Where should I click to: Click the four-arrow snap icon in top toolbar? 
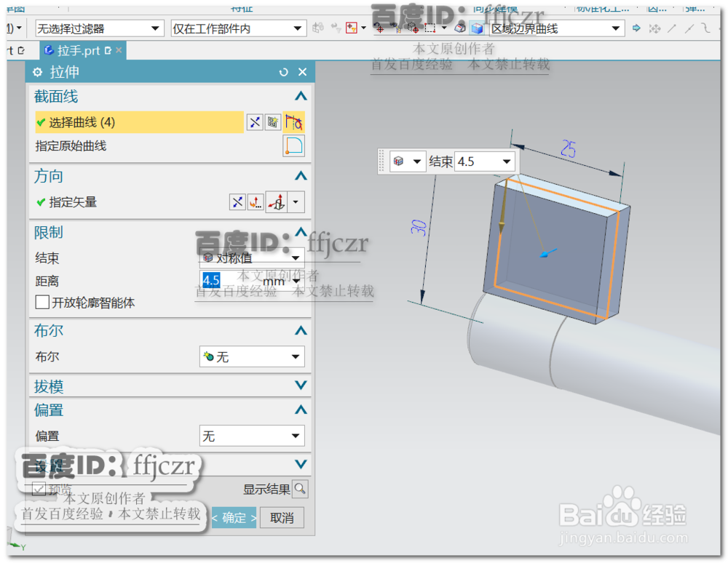[654, 29]
